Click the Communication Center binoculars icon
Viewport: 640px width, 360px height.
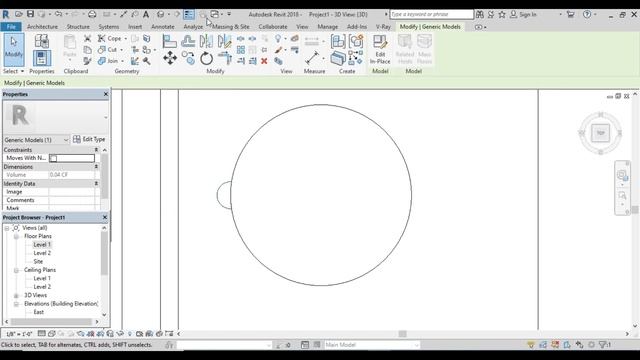click(480, 14)
